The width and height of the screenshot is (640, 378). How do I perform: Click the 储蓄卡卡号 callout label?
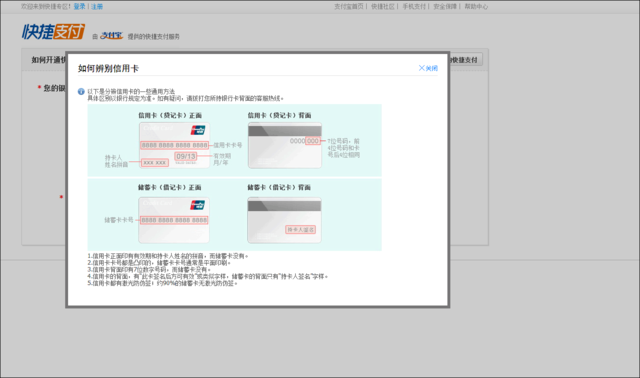click(x=119, y=220)
